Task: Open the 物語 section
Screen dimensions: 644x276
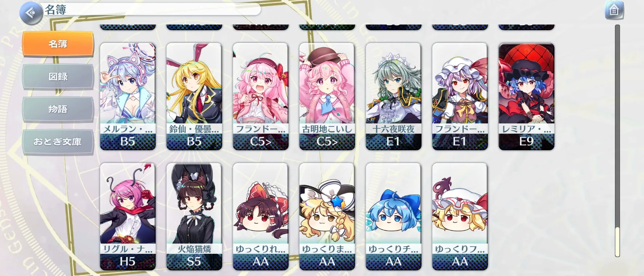Action: pyautogui.click(x=58, y=109)
